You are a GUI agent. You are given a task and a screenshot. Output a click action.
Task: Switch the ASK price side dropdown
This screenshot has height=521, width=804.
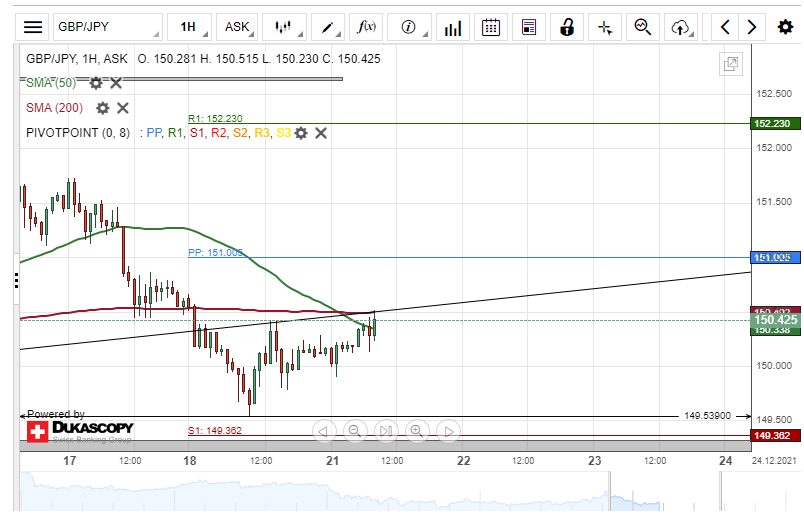point(237,27)
